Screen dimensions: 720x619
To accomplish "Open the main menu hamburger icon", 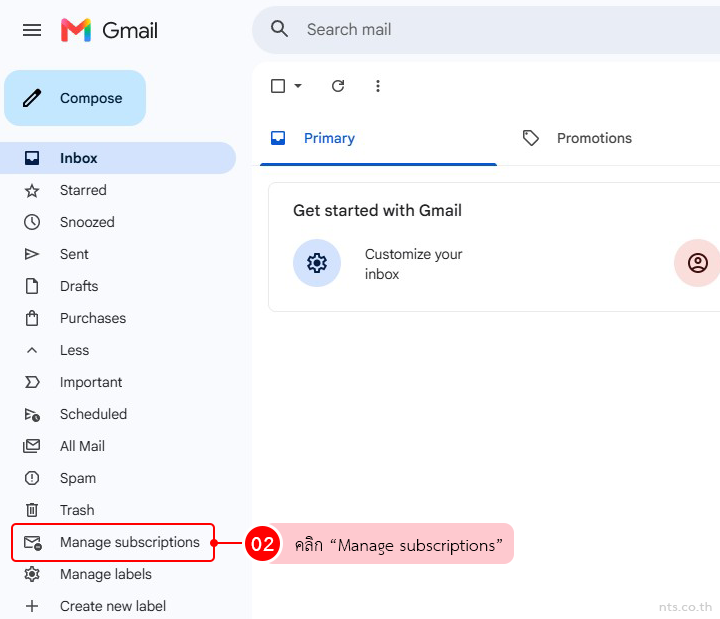I will (32, 30).
